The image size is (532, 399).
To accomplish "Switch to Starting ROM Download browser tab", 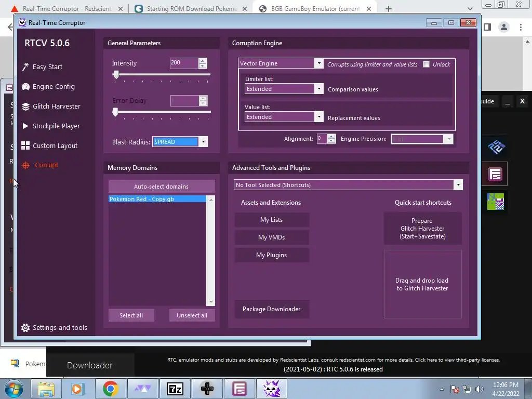I will pyautogui.click(x=191, y=9).
